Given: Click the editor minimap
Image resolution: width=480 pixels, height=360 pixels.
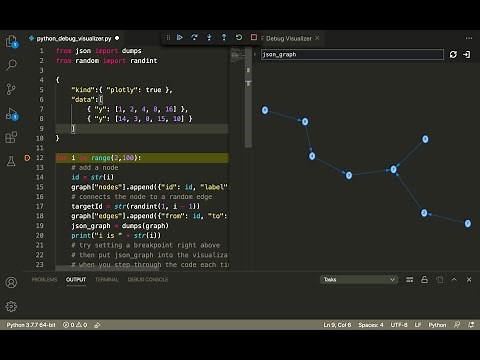Looking at the screenshot, I should click(237, 55).
